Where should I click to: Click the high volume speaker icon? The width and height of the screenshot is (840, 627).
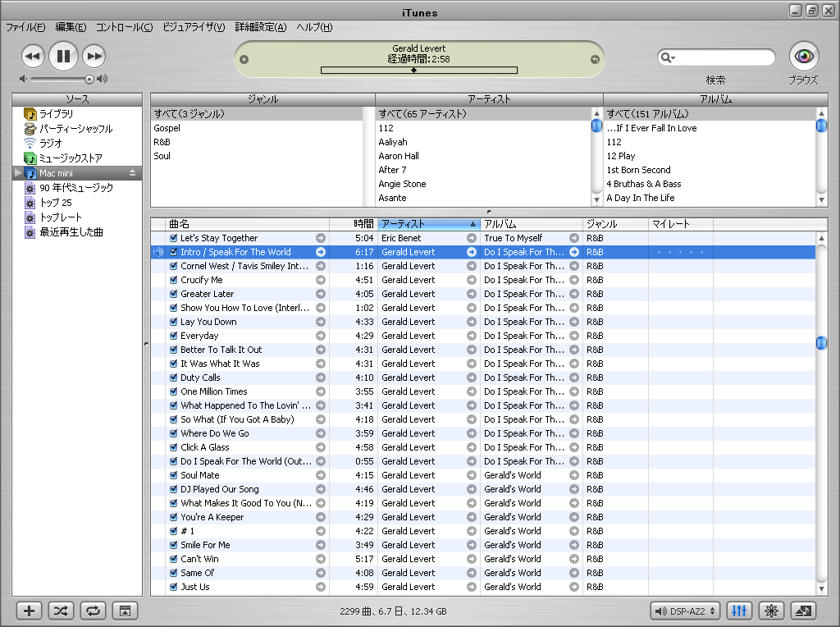(102, 79)
